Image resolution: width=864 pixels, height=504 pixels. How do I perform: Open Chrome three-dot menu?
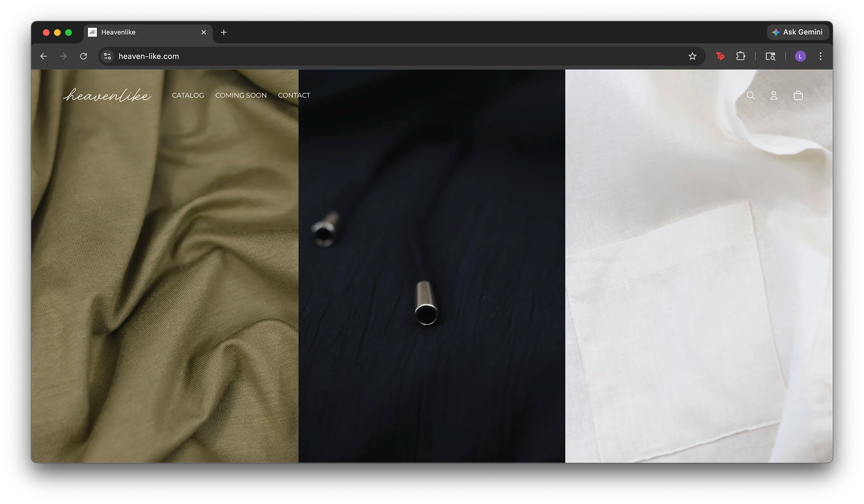click(x=820, y=56)
